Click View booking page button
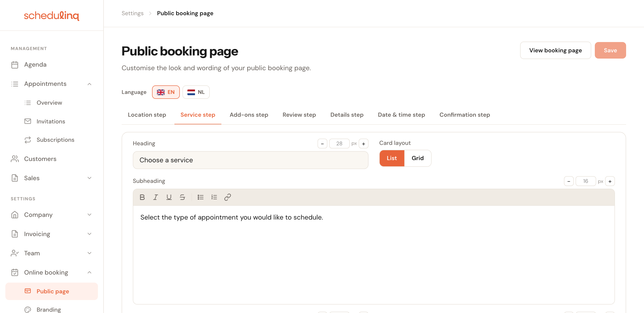The height and width of the screenshot is (313, 644). 555,50
